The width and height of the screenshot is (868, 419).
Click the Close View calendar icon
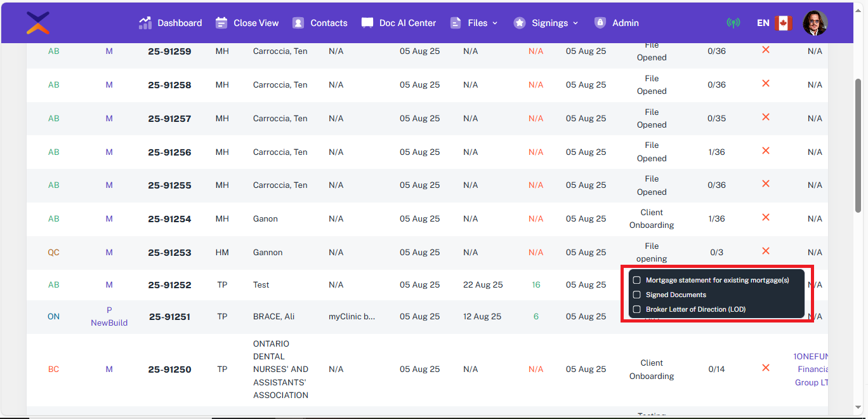point(221,23)
